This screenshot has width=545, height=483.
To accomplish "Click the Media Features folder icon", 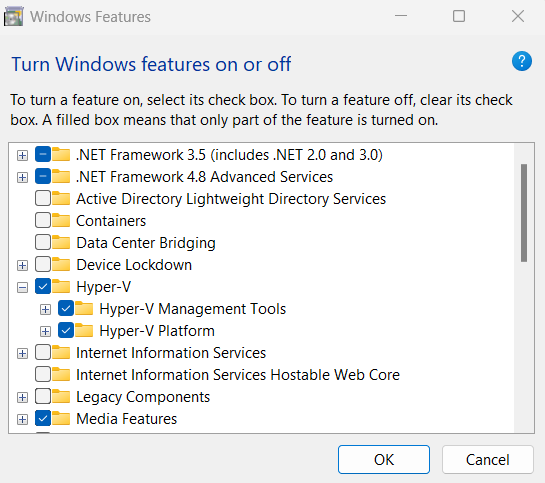I will click(x=61, y=418).
